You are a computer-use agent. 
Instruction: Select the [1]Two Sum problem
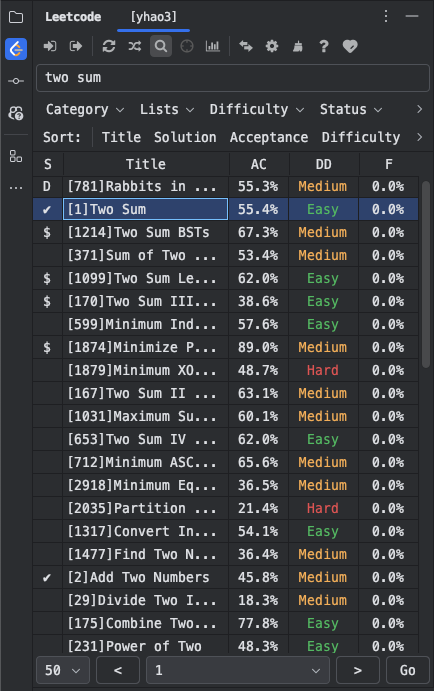145,209
